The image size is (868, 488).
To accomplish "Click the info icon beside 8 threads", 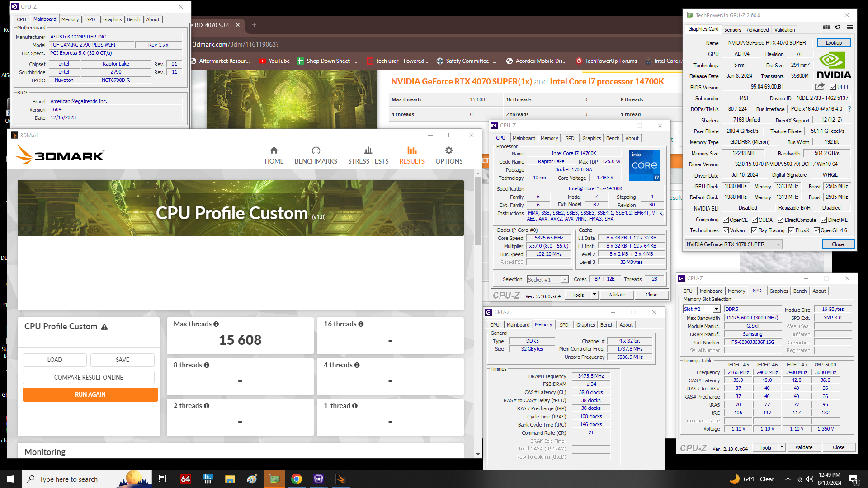I will pos(207,365).
